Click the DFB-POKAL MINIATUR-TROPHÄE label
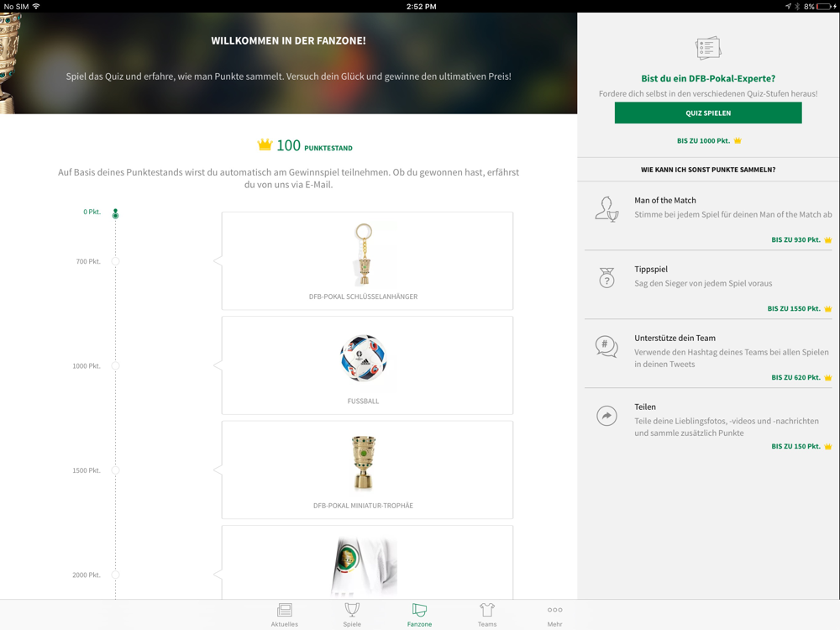This screenshot has width=840, height=630. 363,505
